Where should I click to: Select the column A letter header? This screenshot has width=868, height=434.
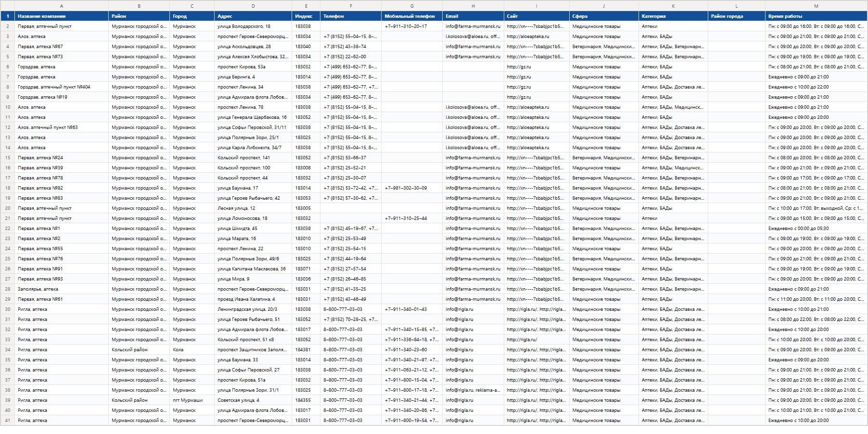62,6
